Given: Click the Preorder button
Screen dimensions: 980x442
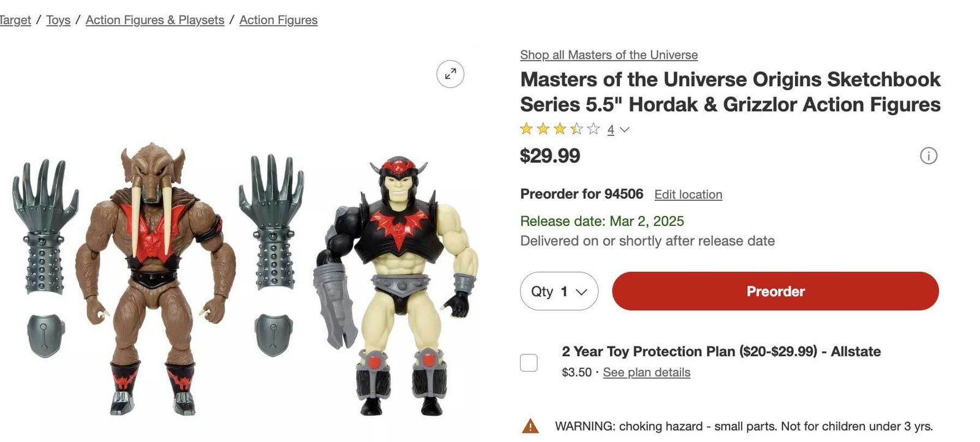Looking at the screenshot, I should (x=775, y=291).
